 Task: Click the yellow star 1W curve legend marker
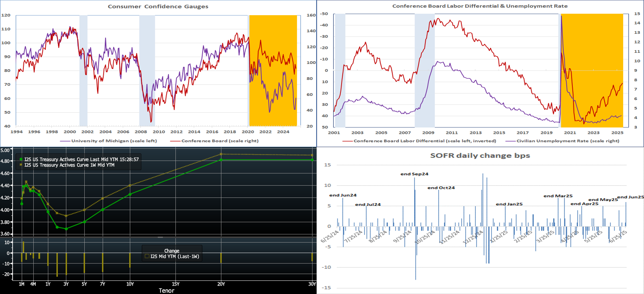tap(21, 165)
